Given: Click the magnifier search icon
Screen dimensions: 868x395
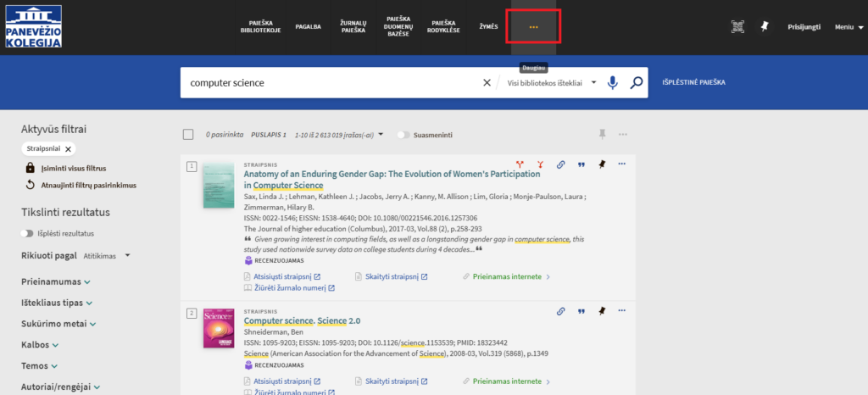Looking at the screenshot, I should point(637,83).
